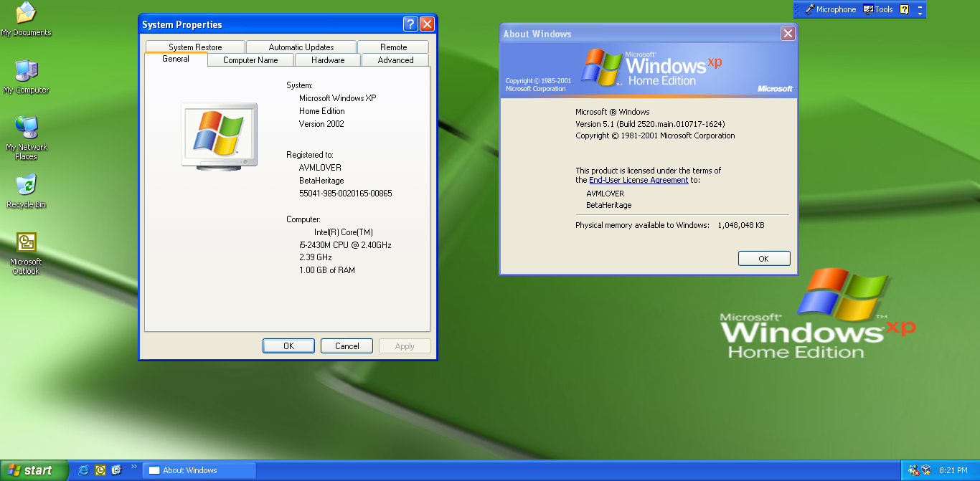Image resolution: width=980 pixels, height=481 pixels.
Task: Grab the language bar drag handle
Action: 797,9
